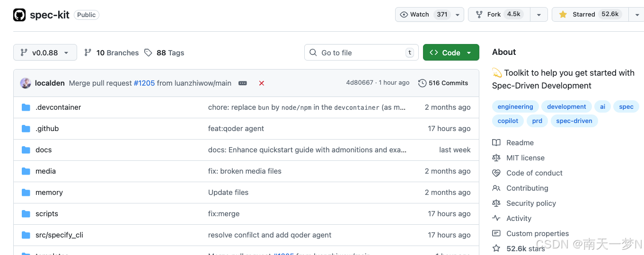Screen dimensions: 644x255
Task: Click folder icon beside .github
Action: 26,129
